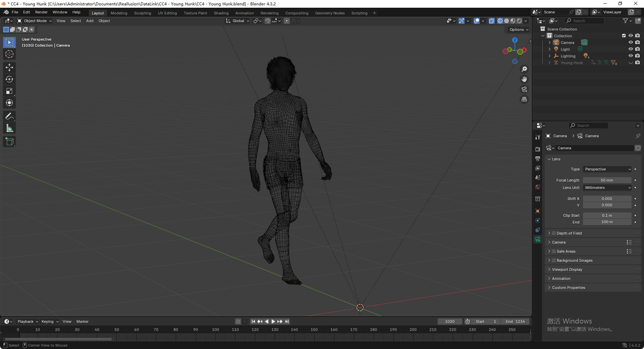Uncheck the Collection exclude checkbox

click(624, 36)
